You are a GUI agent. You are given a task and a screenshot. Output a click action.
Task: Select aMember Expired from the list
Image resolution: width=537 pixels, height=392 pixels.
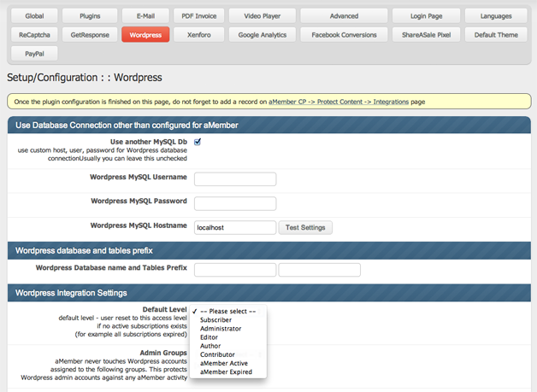click(x=228, y=372)
